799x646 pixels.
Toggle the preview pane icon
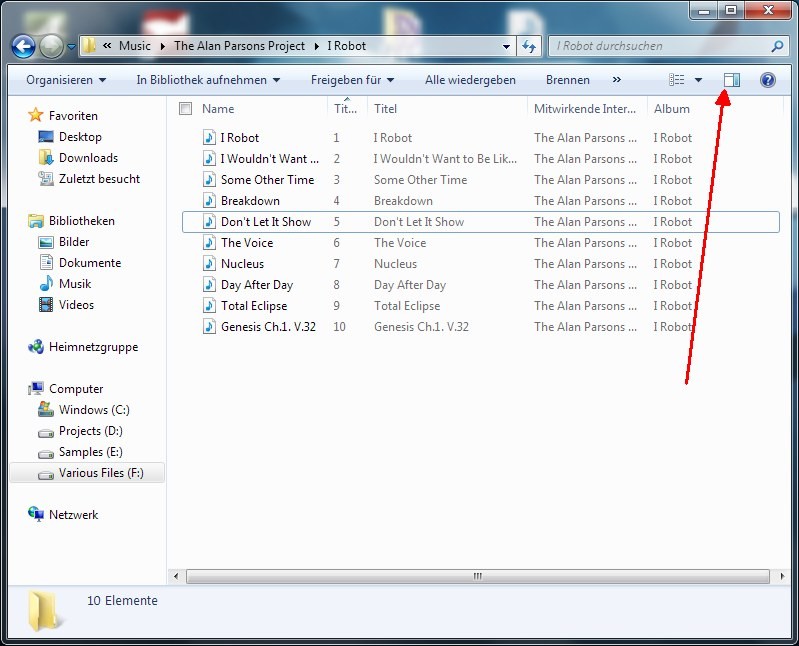(732, 80)
